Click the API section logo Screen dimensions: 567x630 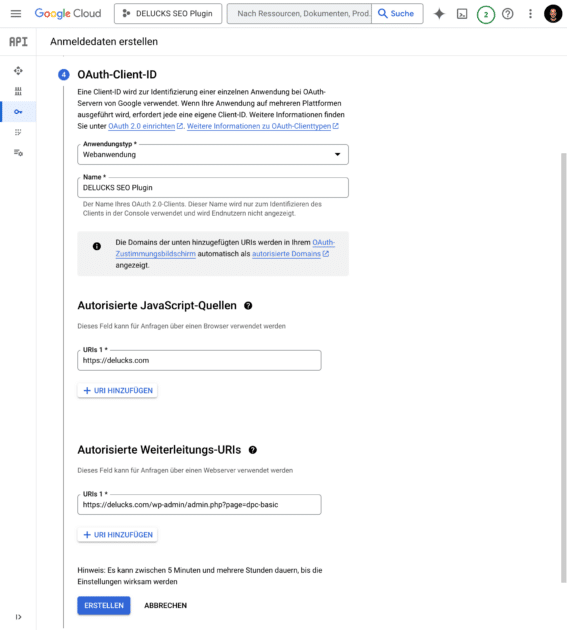[x=18, y=42]
